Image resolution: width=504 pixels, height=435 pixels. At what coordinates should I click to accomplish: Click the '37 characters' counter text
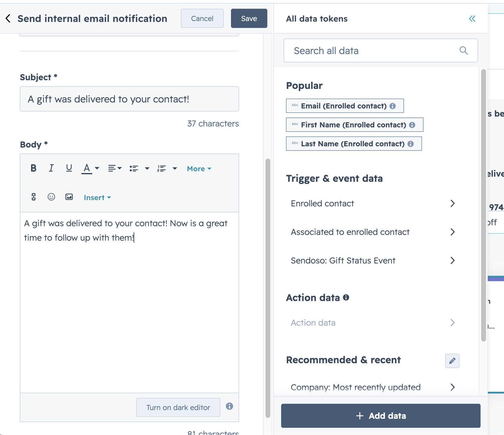213,123
